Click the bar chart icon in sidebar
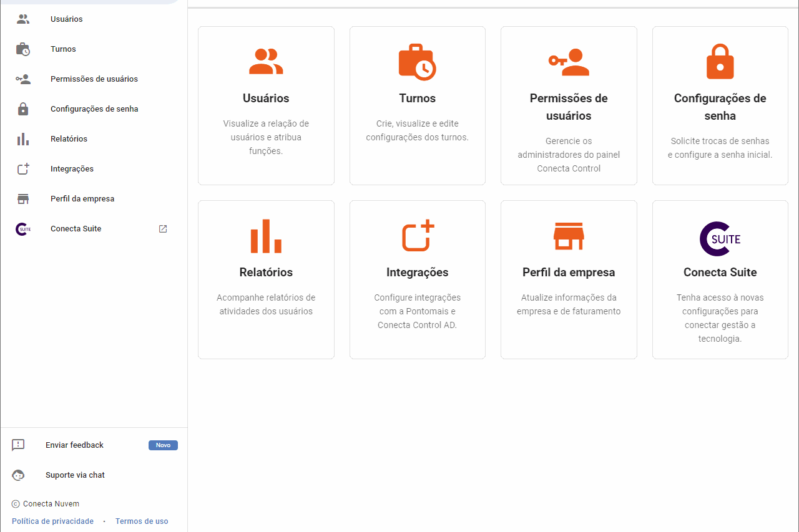 (23, 139)
